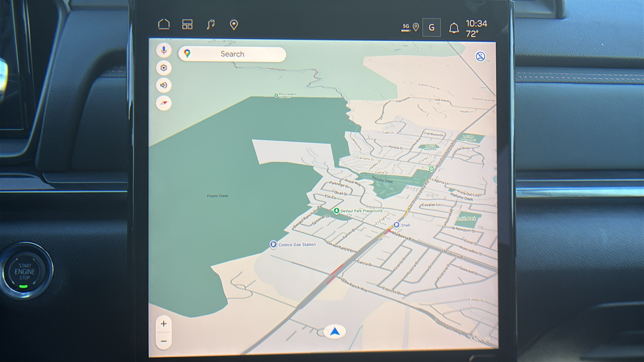Open the music media icon
This screenshot has width=644, height=362.
click(x=211, y=25)
